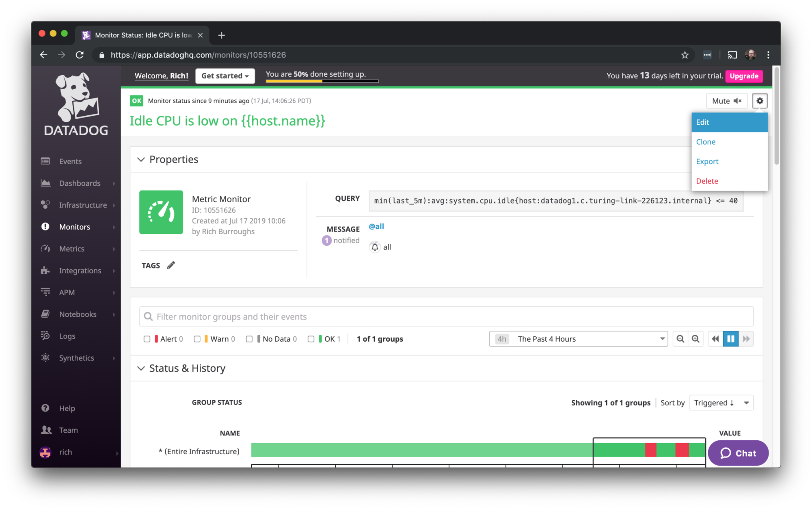
Task: Mute the monitor
Action: 726,101
